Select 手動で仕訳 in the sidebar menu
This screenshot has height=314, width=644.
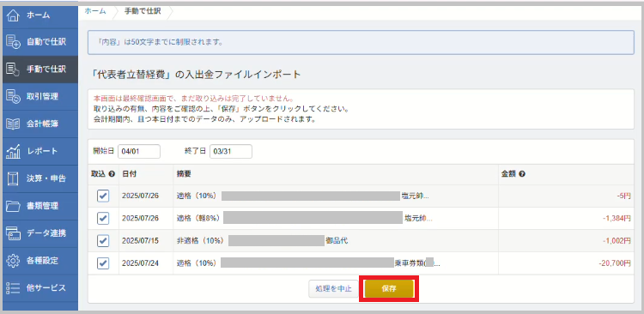(40, 69)
